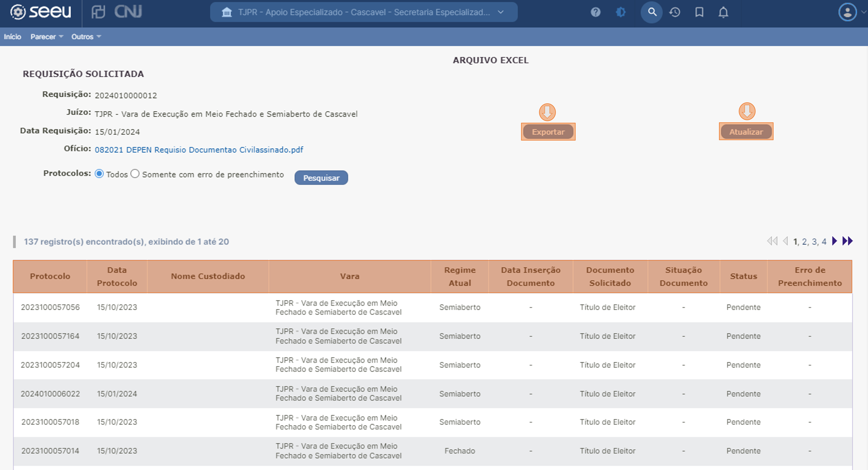The width and height of the screenshot is (868, 470).
Task: Click the Regime Atual column header
Action: point(460,276)
